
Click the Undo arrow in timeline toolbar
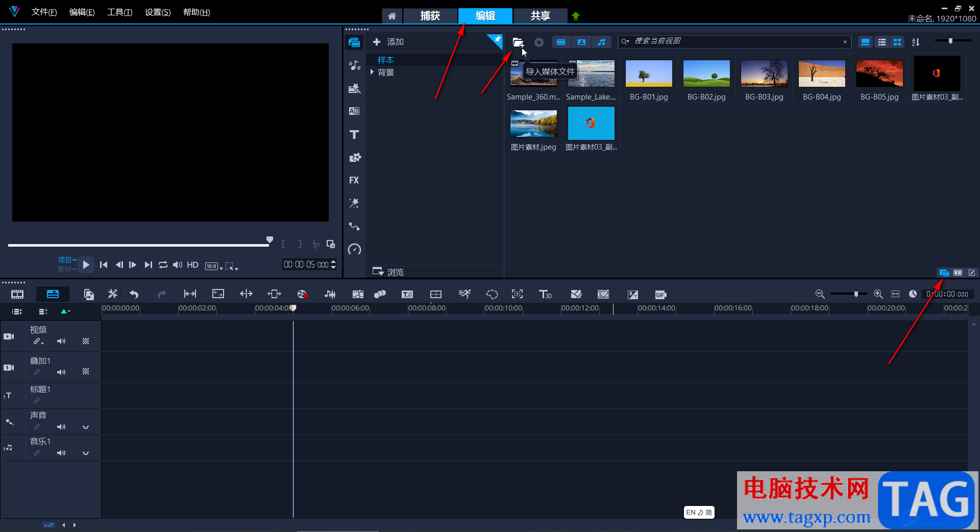tap(134, 294)
